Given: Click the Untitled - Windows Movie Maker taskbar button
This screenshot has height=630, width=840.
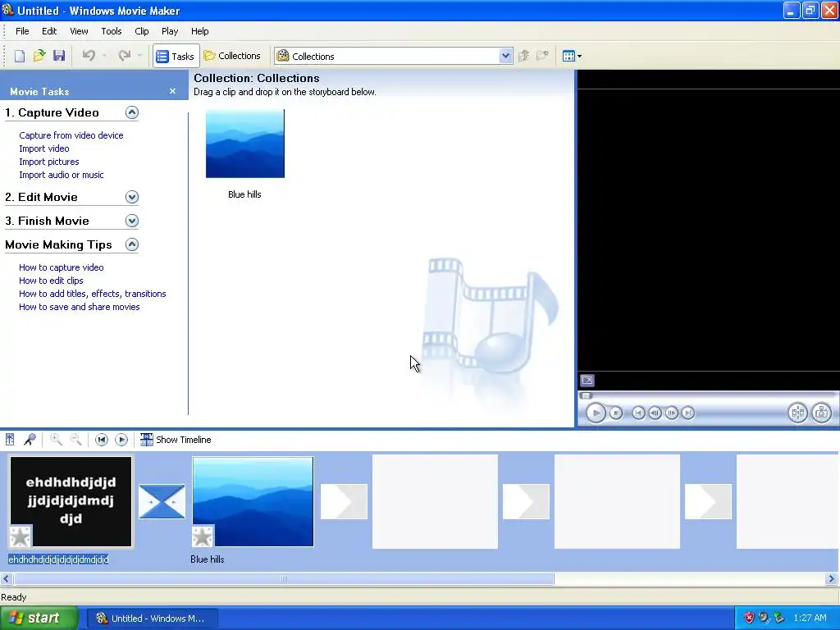Looking at the screenshot, I should (152, 619).
